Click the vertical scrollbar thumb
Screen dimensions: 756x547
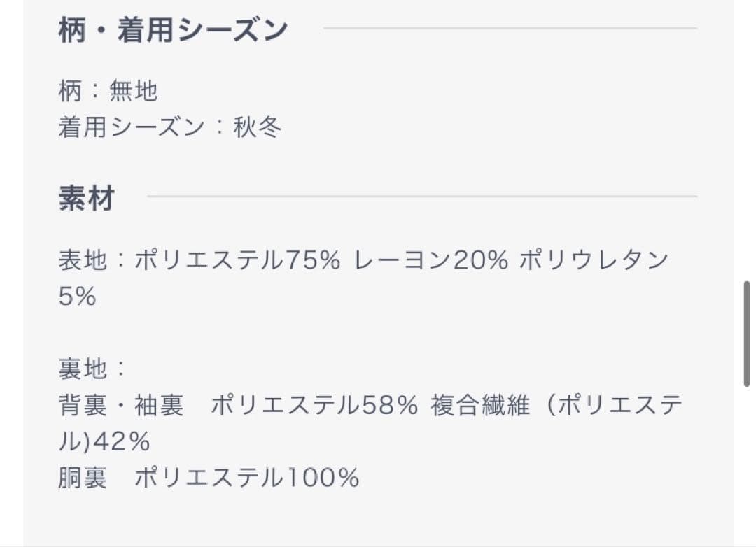click(x=747, y=334)
